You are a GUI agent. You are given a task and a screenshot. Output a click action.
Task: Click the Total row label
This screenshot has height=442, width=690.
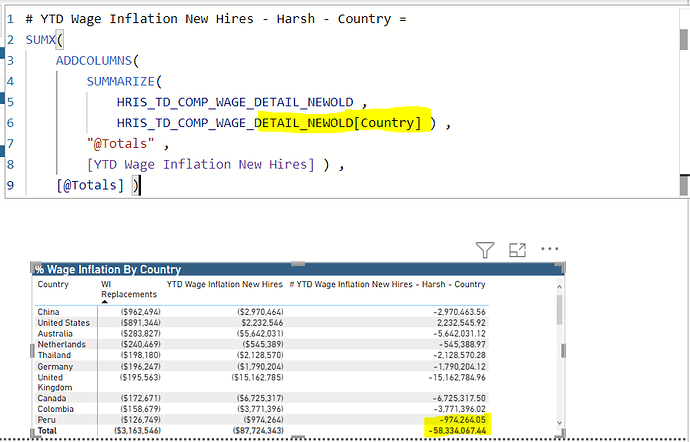tap(47, 431)
